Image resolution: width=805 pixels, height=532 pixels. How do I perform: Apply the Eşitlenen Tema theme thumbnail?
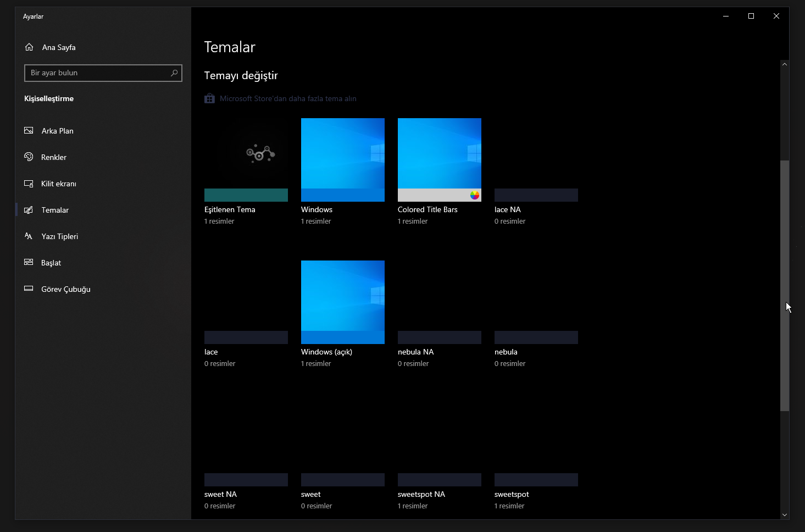point(246,160)
